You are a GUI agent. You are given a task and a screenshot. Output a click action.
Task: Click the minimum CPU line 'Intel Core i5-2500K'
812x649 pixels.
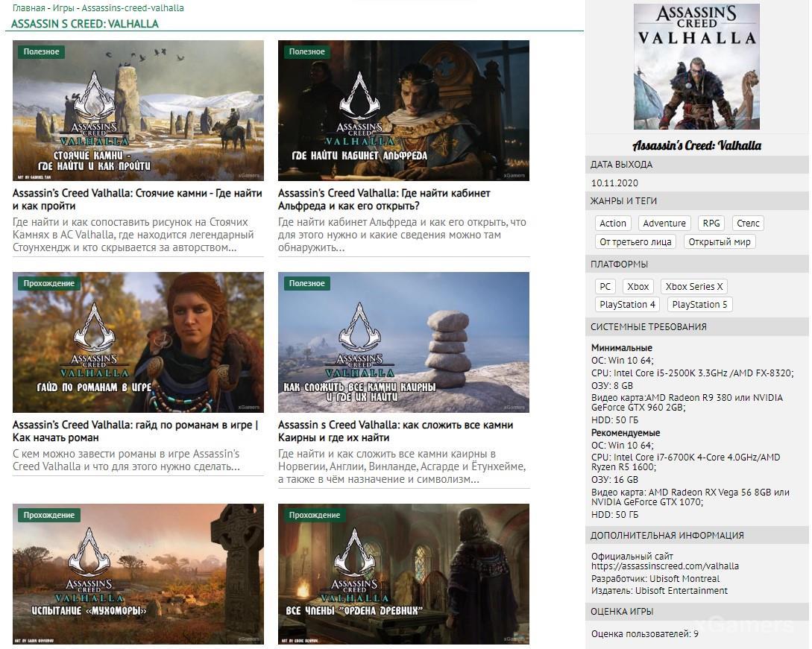(693, 373)
